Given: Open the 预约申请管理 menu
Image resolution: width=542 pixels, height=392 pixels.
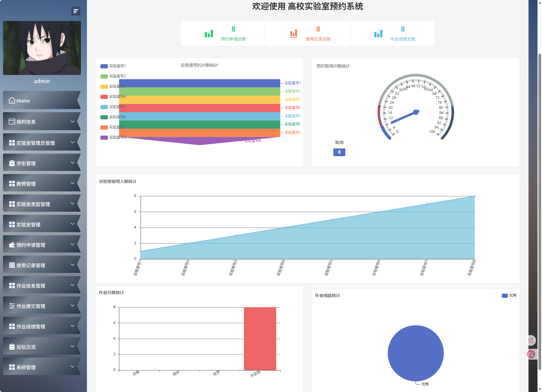Looking at the screenshot, I should [42, 244].
